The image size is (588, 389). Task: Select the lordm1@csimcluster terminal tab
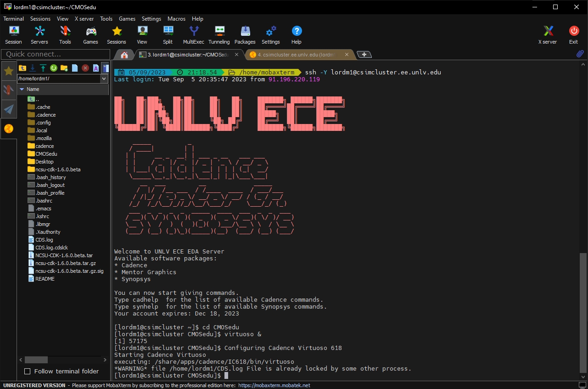point(189,55)
